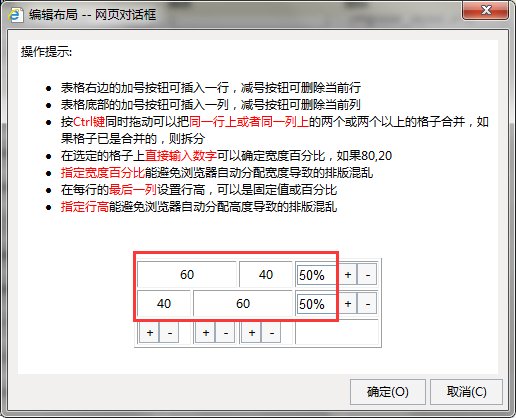Select the second-row cell showing 60

243,304
